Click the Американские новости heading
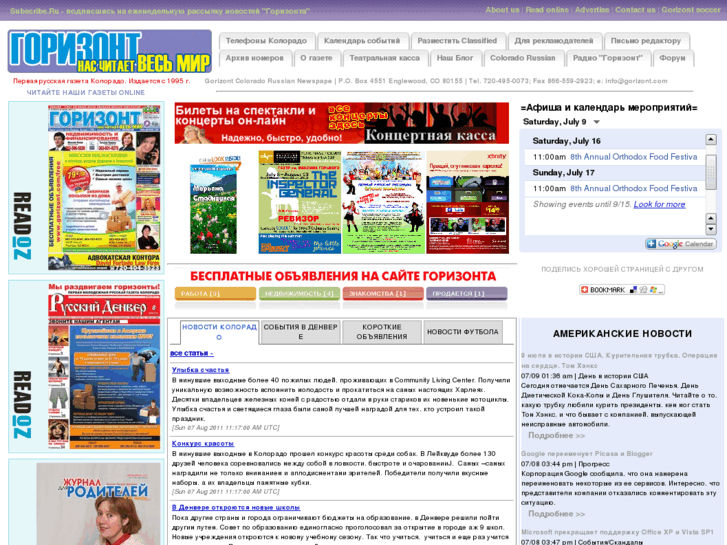Viewport: 727px width, 545px height. pyautogui.click(x=622, y=333)
